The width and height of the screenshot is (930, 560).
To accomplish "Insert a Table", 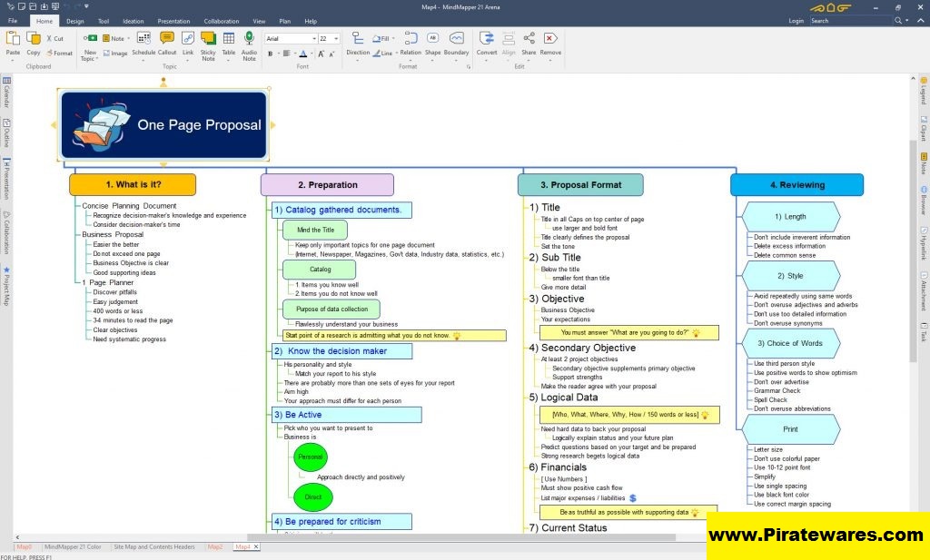I will (x=228, y=43).
